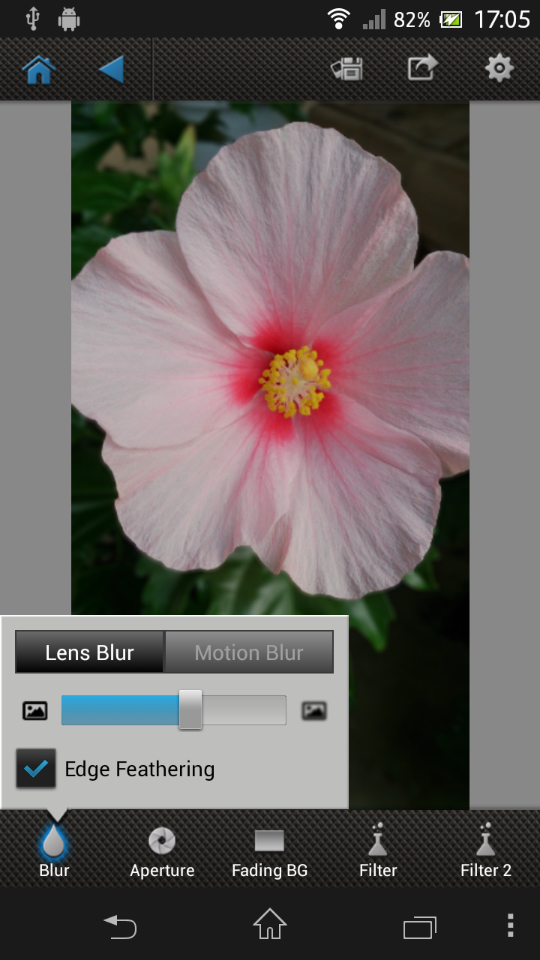
Task: Open the Filter flask tool
Action: click(x=378, y=852)
